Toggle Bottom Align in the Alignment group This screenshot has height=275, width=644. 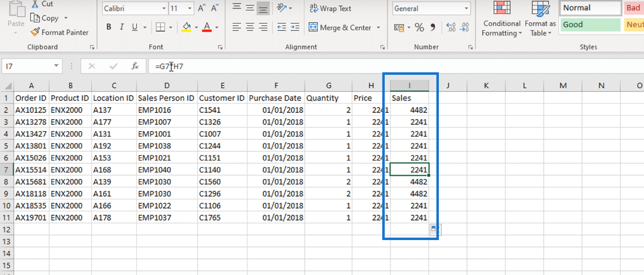[263, 8]
